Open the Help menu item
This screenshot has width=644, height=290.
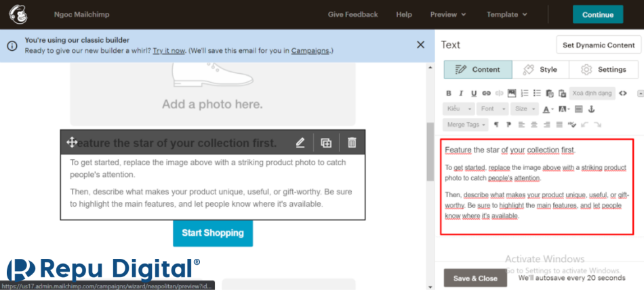[404, 14]
